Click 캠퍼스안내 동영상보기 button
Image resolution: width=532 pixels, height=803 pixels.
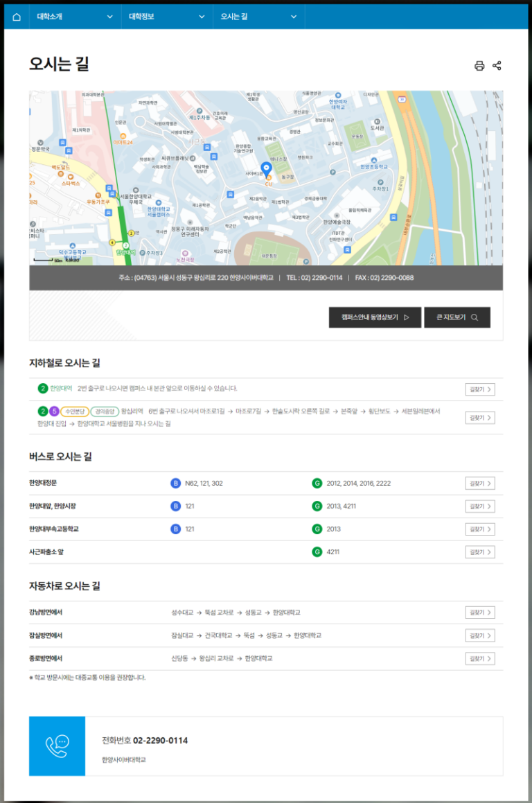click(x=375, y=317)
